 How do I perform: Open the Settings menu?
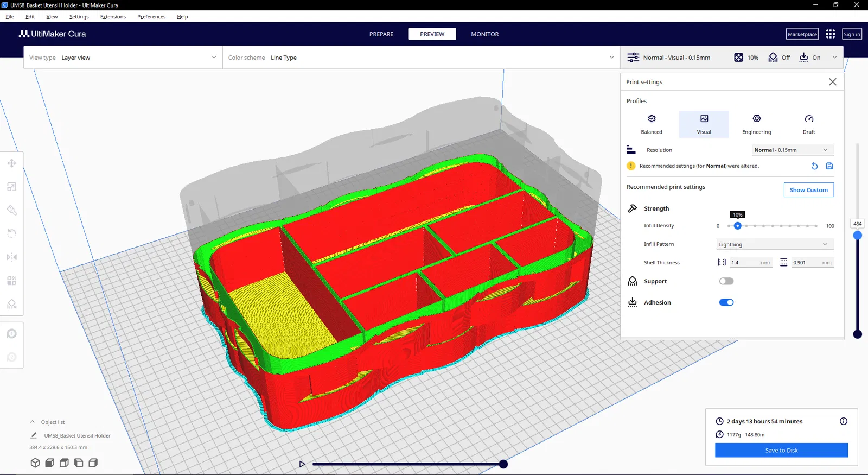(79, 17)
